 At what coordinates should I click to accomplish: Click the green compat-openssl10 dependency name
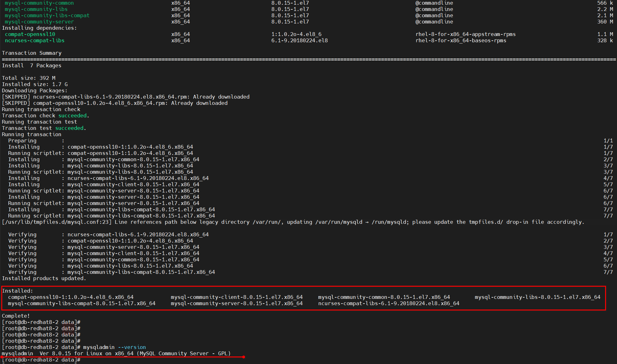point(30,34)
